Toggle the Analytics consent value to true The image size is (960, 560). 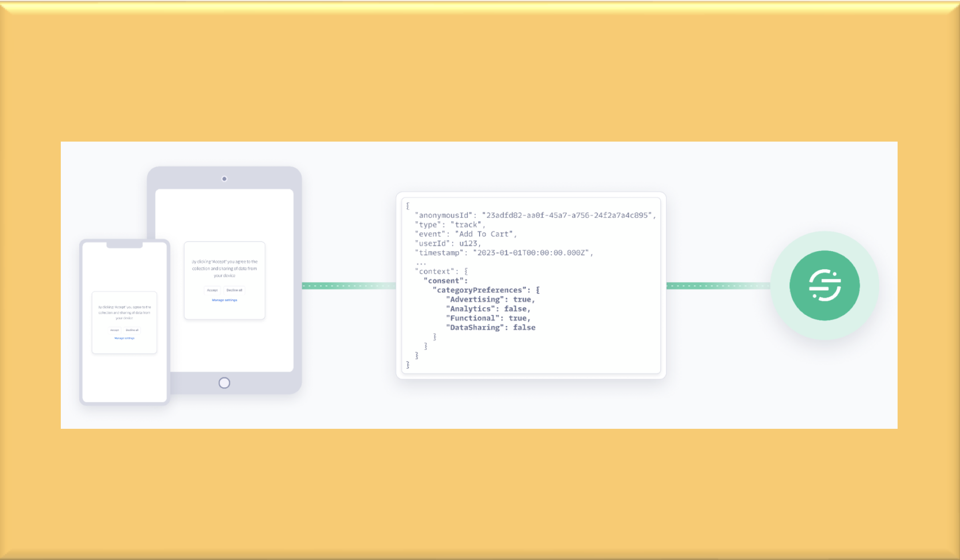point(519,308)
